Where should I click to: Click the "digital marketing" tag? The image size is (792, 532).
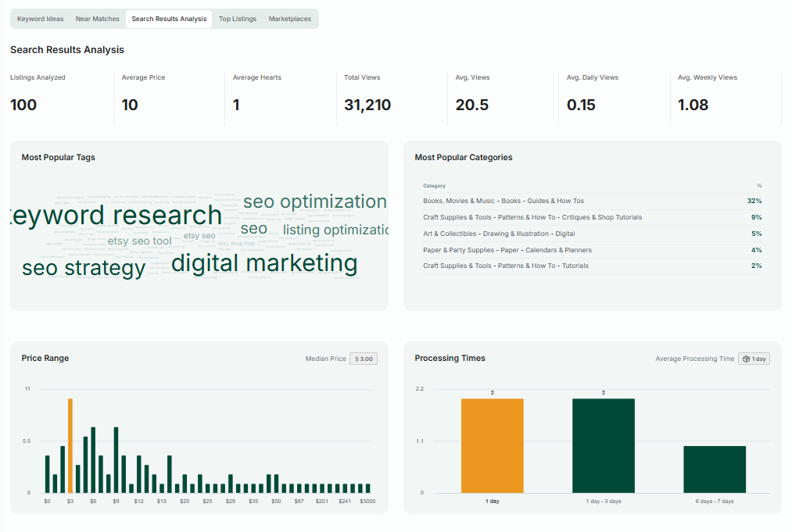[265, 263]
